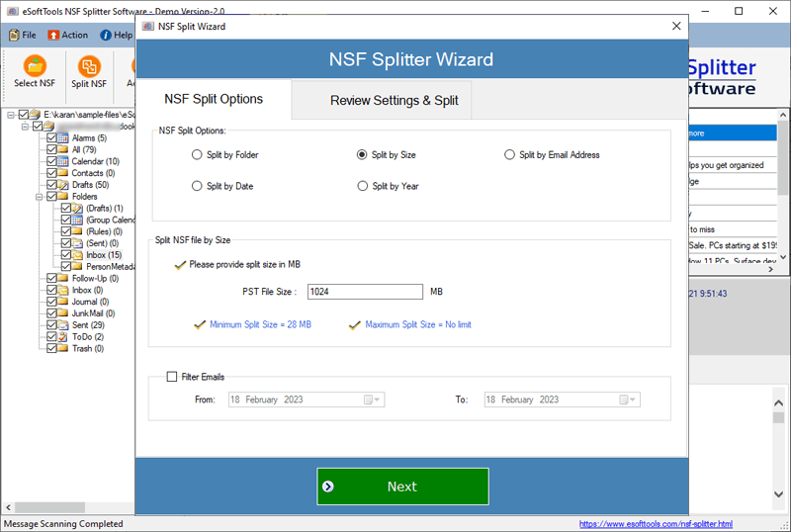The image size is (791, 532).
Task: Click the (Drafts) (1) folder icon
Action: tap(77, 208)
